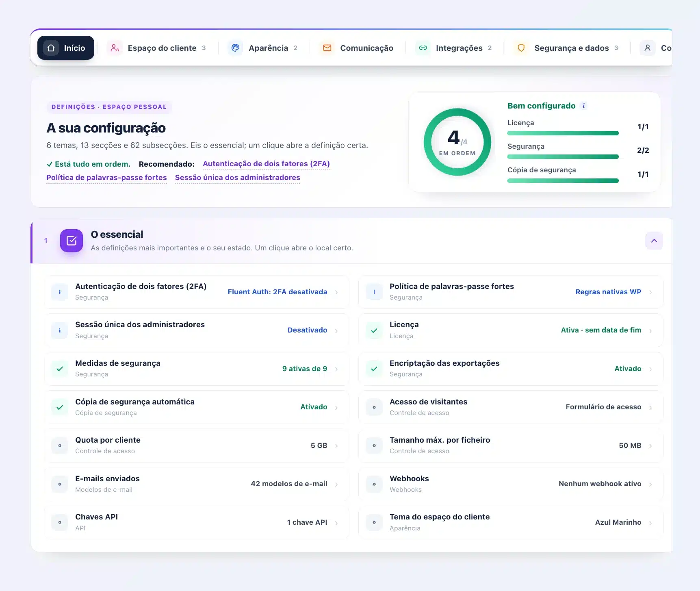
Task: Click the Regras nativas WP status
Action: [x=608, y=292]
